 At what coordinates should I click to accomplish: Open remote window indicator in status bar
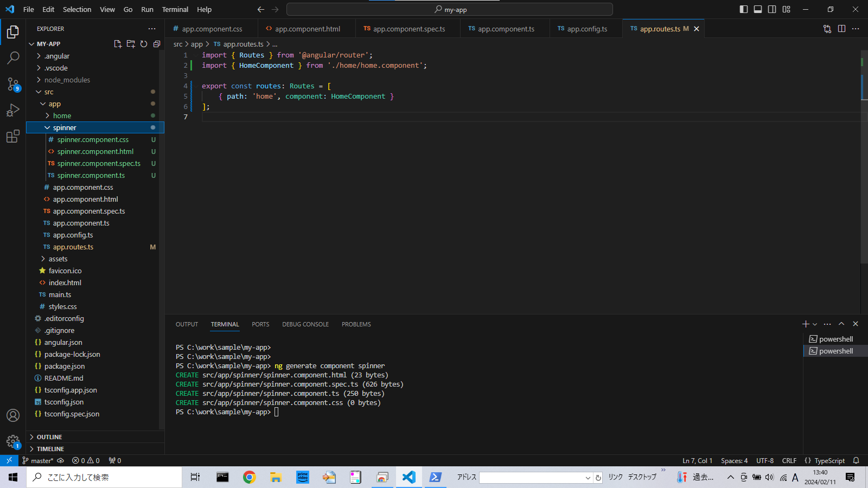click(x=9, y=460)
